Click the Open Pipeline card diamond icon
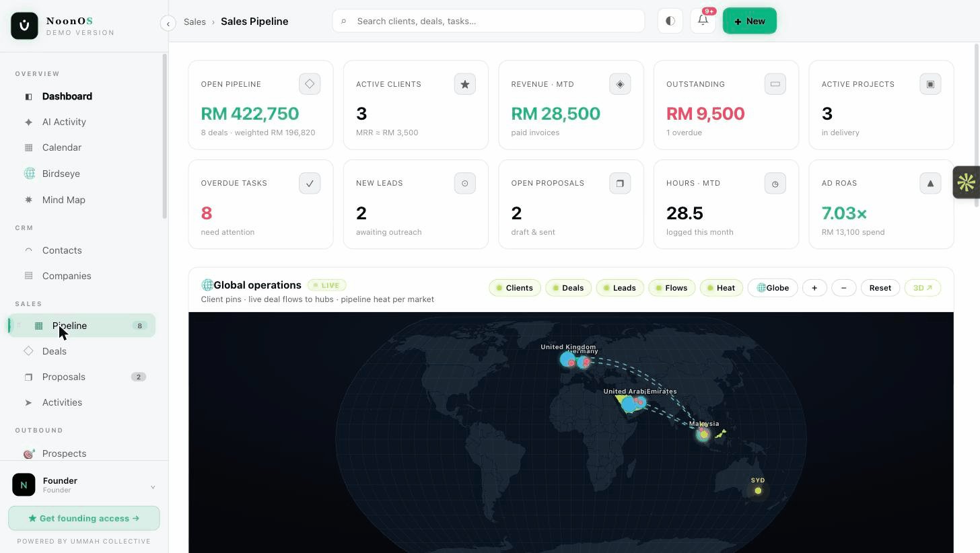 tap(310, 84)
